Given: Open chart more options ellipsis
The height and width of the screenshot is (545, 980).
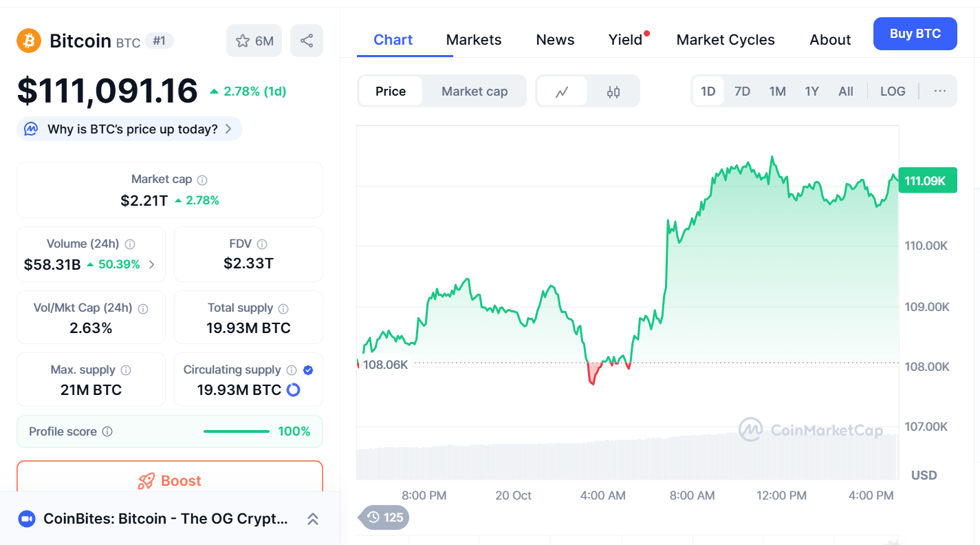Looking at the screenshot, I should coord(940,91).
